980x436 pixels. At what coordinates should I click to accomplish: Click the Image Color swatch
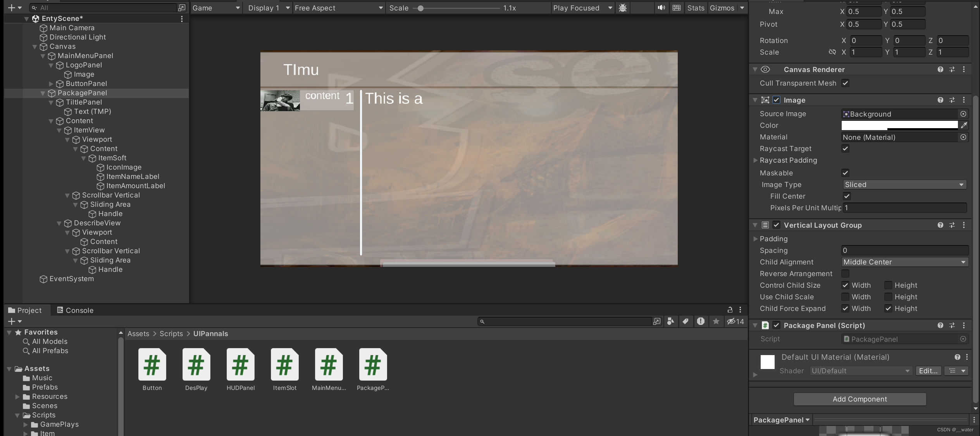point(899,125)
